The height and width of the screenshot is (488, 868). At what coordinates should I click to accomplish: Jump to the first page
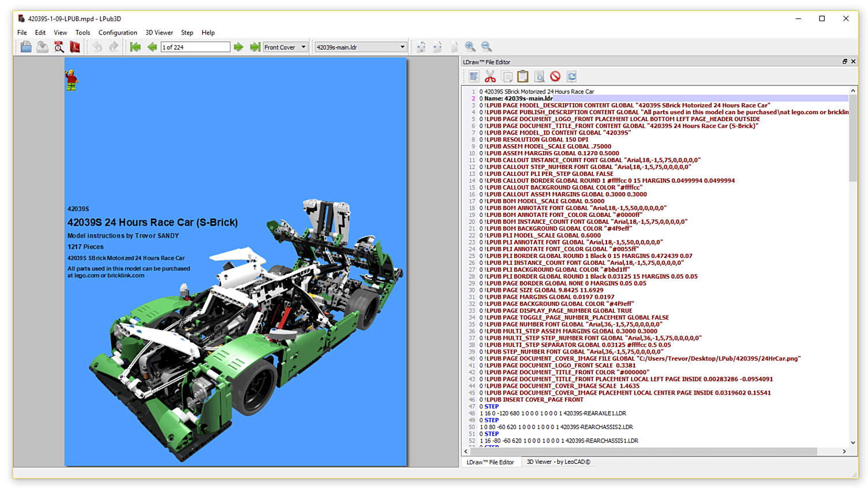click(135, 47)
